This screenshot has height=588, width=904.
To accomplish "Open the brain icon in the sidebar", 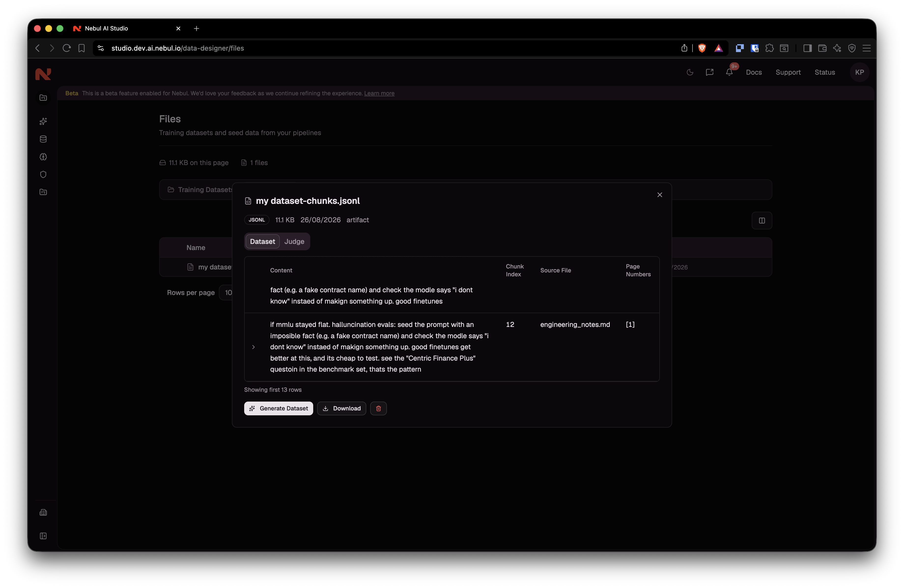I will pos(43,157).
